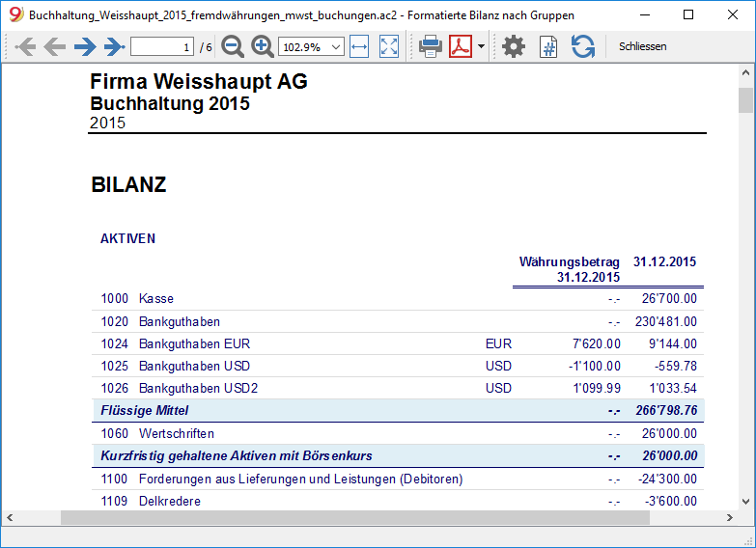Click the amount 9'144.00

(673, 343)
